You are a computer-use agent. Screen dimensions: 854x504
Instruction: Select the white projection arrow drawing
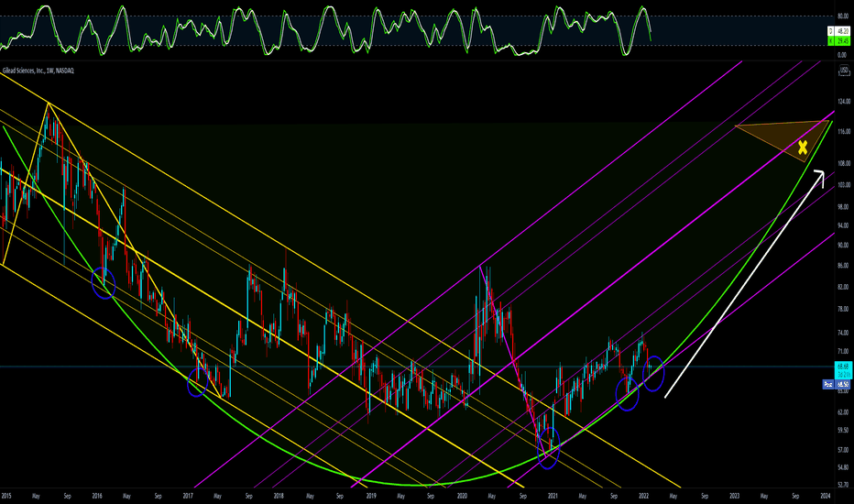(745, 283)
